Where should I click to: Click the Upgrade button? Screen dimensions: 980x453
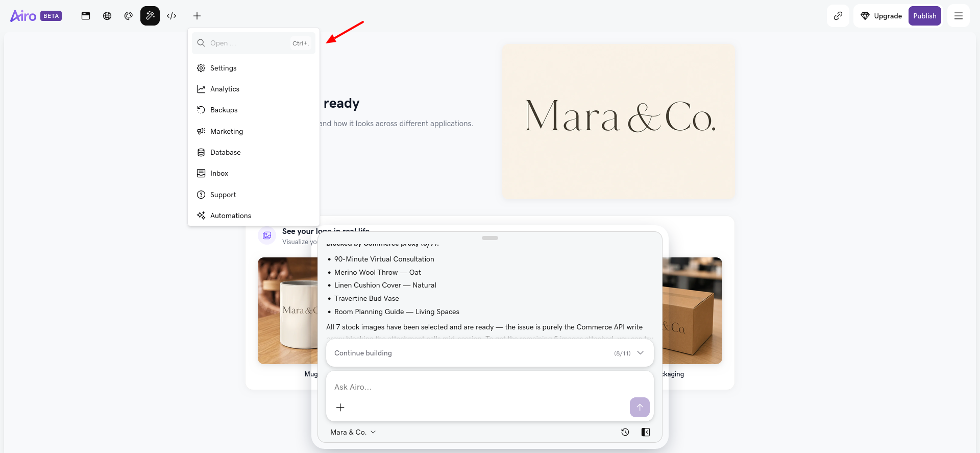tap(881, 16)
